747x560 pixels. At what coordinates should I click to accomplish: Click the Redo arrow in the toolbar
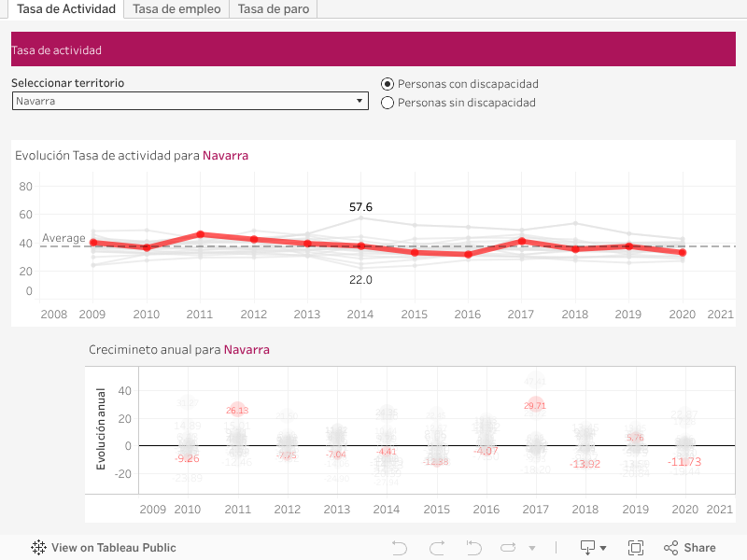click(x=436, y=548)
